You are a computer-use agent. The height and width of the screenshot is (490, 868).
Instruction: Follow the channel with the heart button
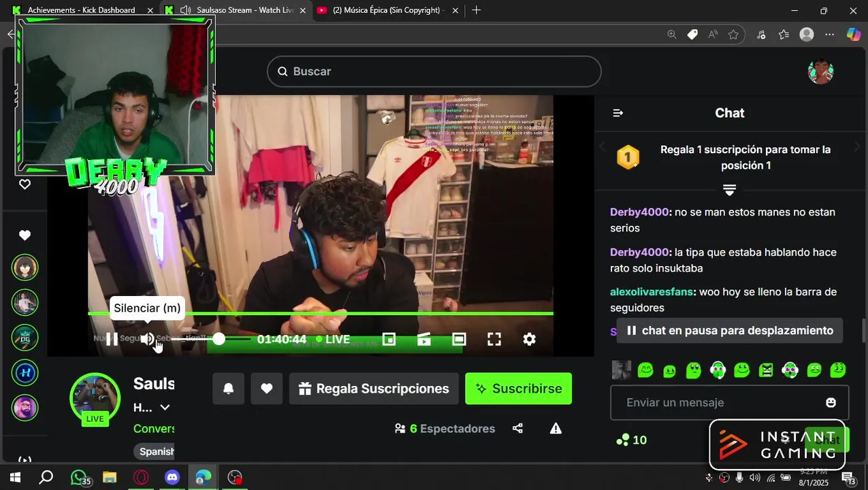[267, 389]
